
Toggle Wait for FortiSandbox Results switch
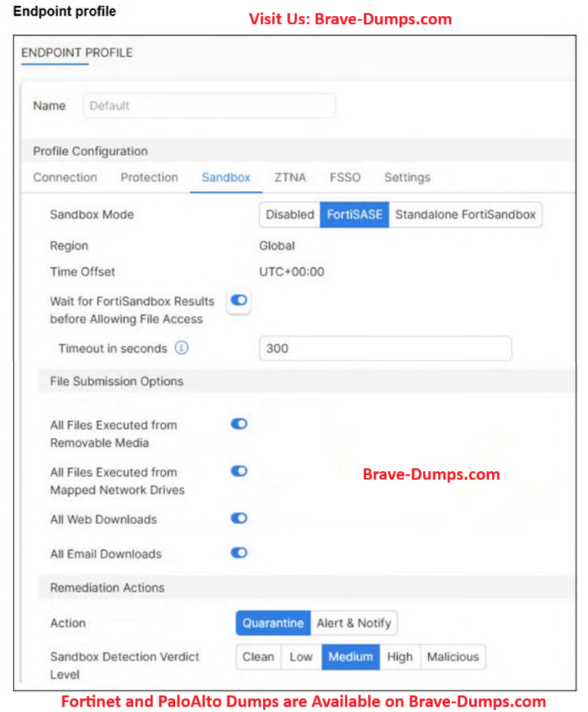point(239,301)
